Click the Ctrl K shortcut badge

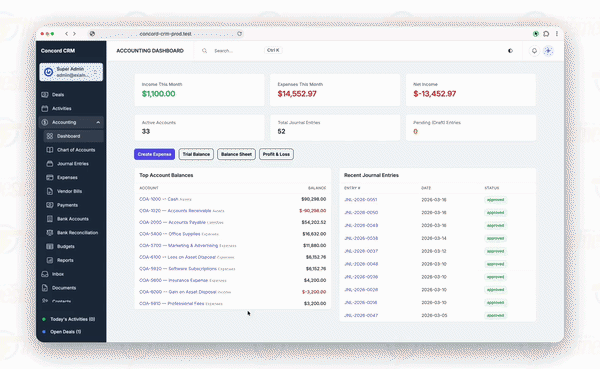(273, 50)
